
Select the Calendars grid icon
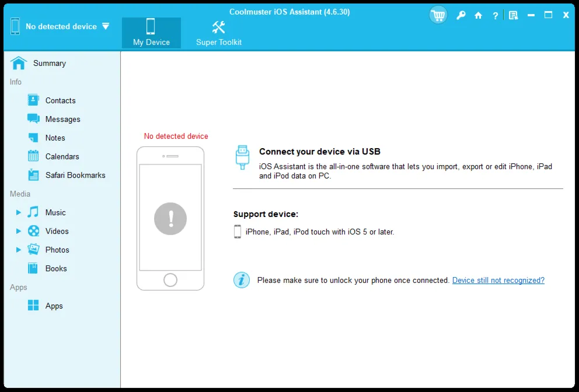coord(33,156)
